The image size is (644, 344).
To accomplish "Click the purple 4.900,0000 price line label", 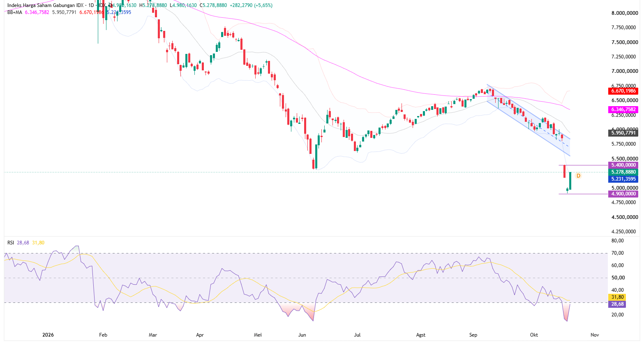I will 623,194.
